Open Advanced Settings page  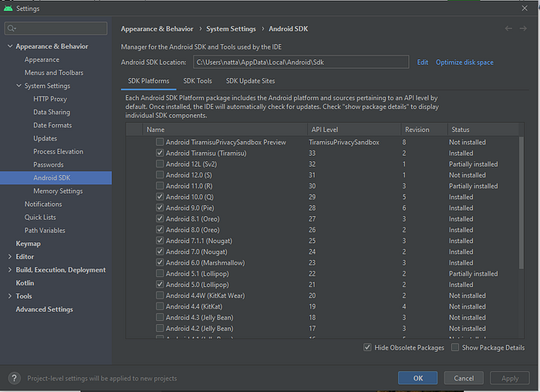tap(45, 309)
